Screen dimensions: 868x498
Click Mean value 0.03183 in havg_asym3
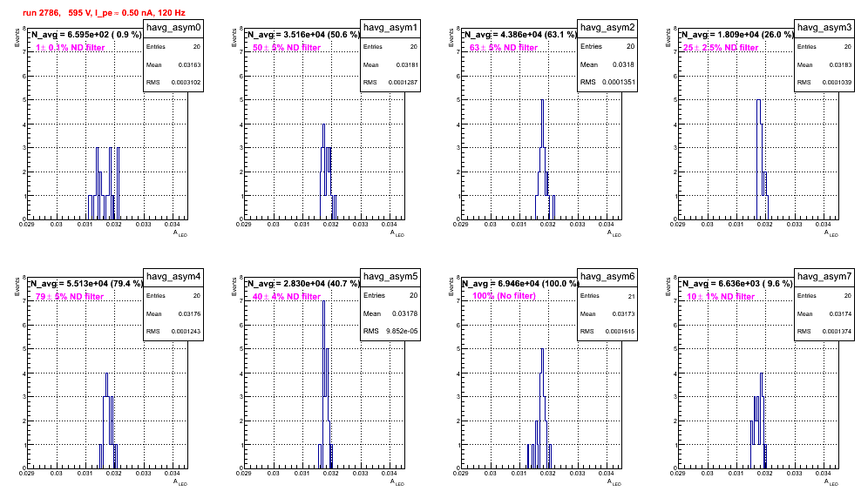[x=840, y=64]
